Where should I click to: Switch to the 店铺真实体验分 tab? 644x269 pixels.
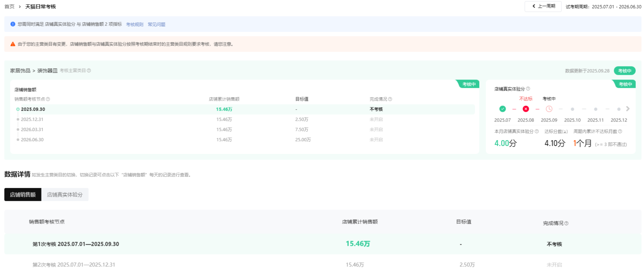point(65,195)
